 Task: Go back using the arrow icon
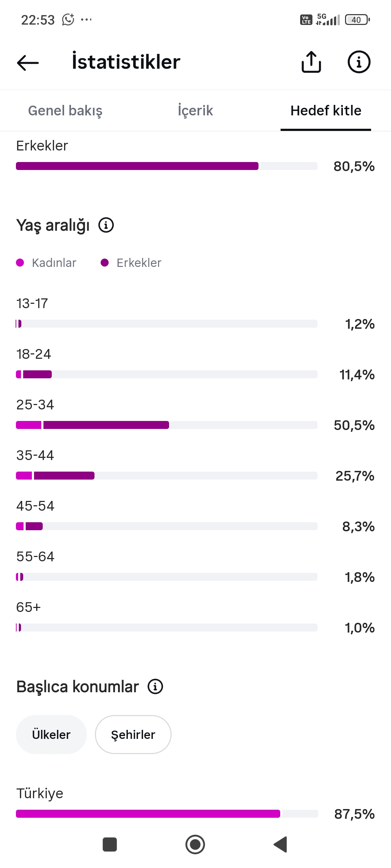click(x=28, y=63)
